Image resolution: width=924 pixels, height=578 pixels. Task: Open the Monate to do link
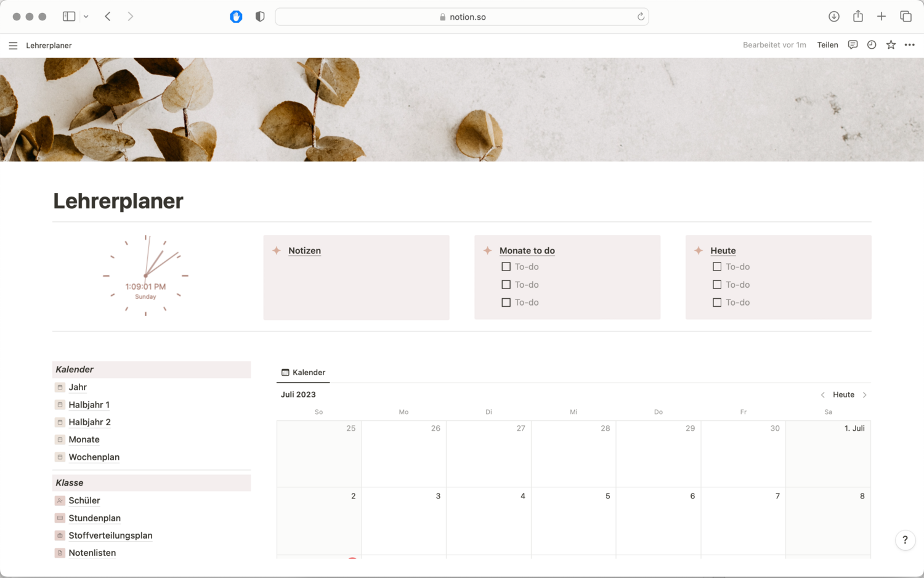click(x=527, y=251)
